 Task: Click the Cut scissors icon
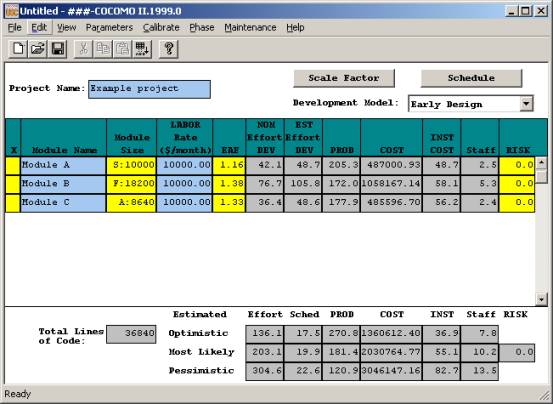tap(83, 49)
